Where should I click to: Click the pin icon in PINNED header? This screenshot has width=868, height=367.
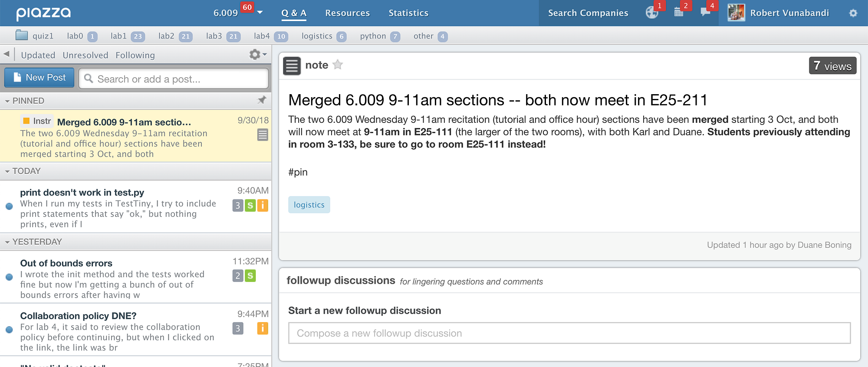click(x=262, y=100)
